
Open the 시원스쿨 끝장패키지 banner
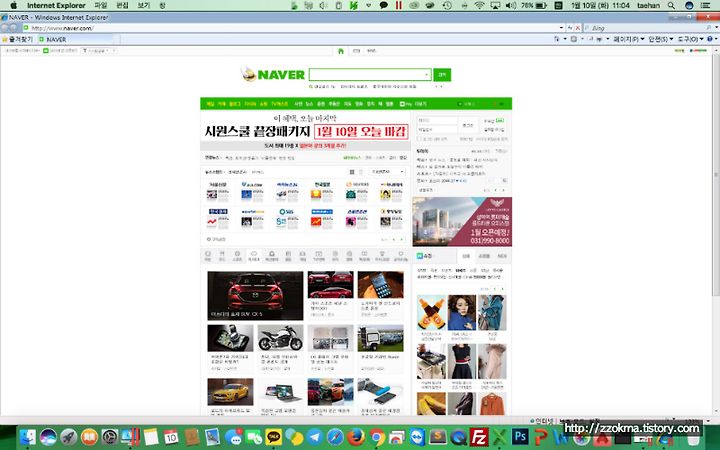pos(305,131)
